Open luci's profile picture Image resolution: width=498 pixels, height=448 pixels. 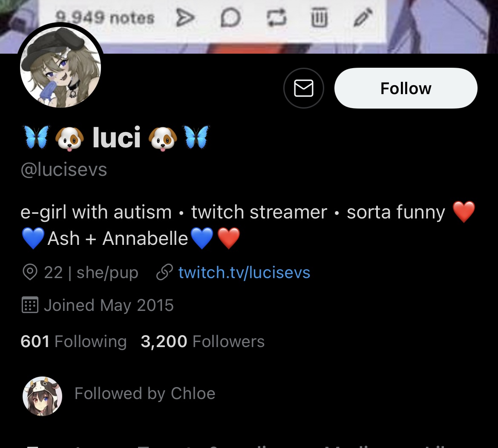pos(60,67)
